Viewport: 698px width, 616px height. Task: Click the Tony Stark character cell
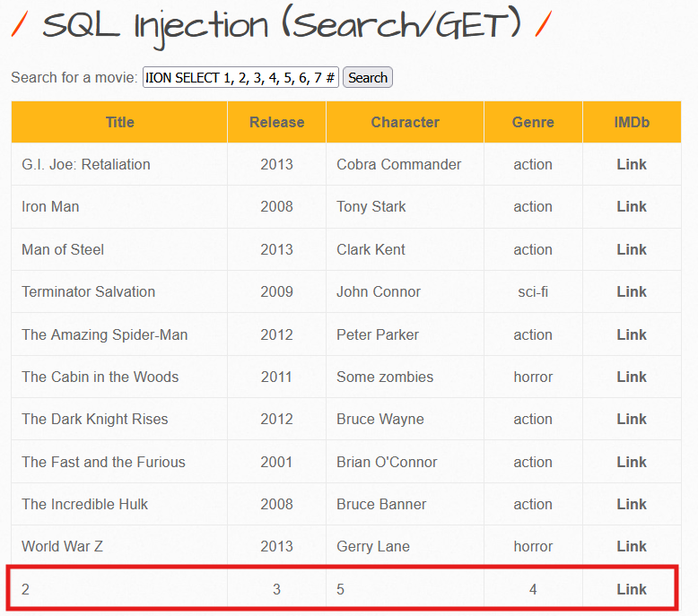[371, 206]
